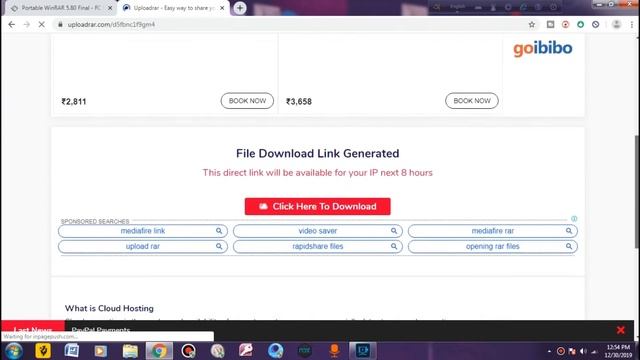
Task: Go back to the previous page
Action: pos(11,24)
